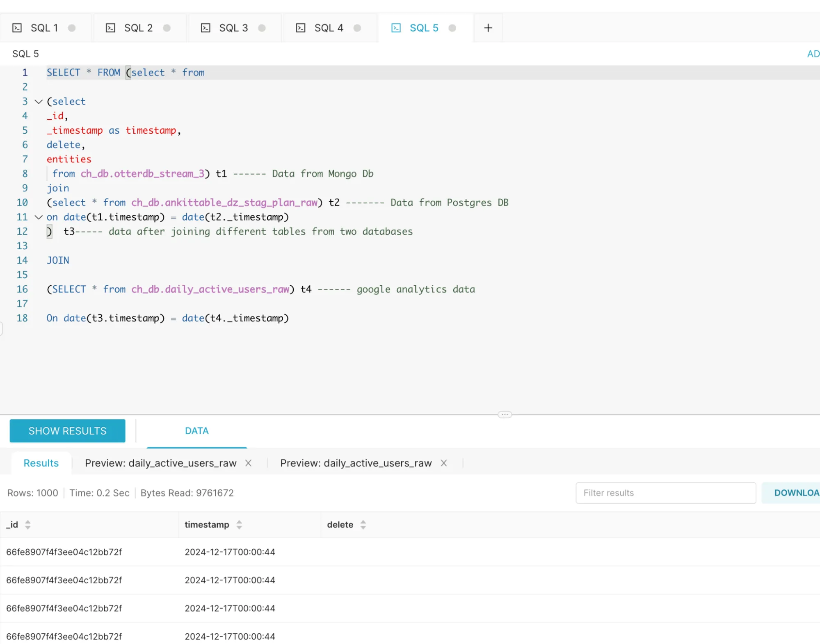The height and width of the screenshot is (644, 820).
Task: Add a new SQL tab with plus icon
Action: click(488, 28)
